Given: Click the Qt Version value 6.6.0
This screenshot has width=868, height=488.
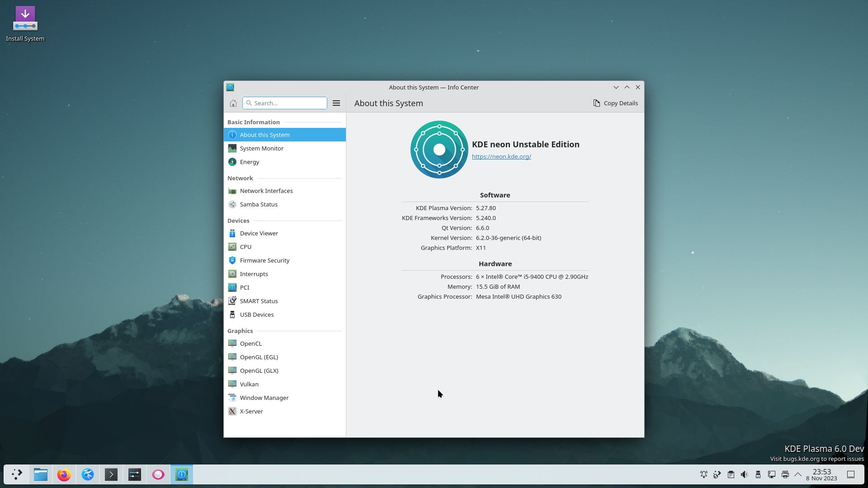Looking at the screenshot, I should tap(482, 228).
